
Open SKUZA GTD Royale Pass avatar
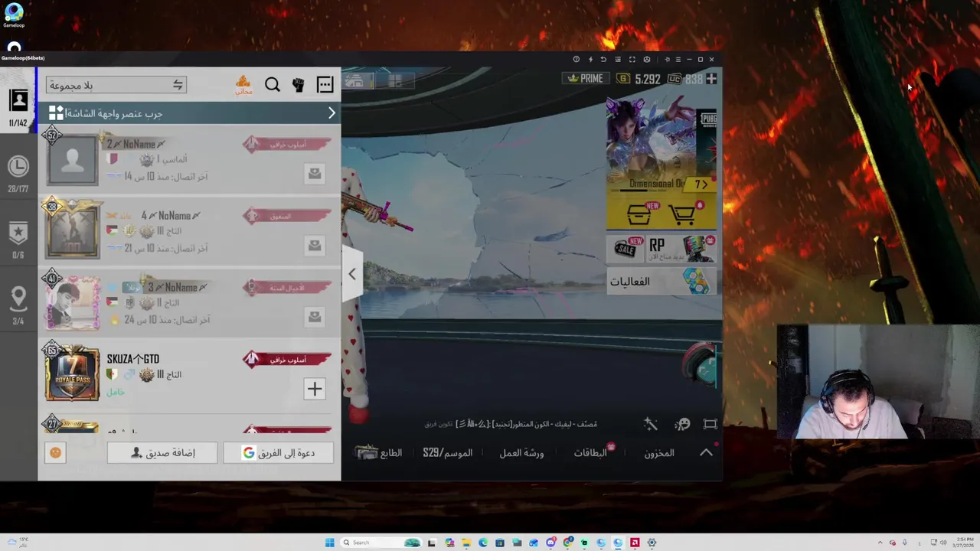73,374
